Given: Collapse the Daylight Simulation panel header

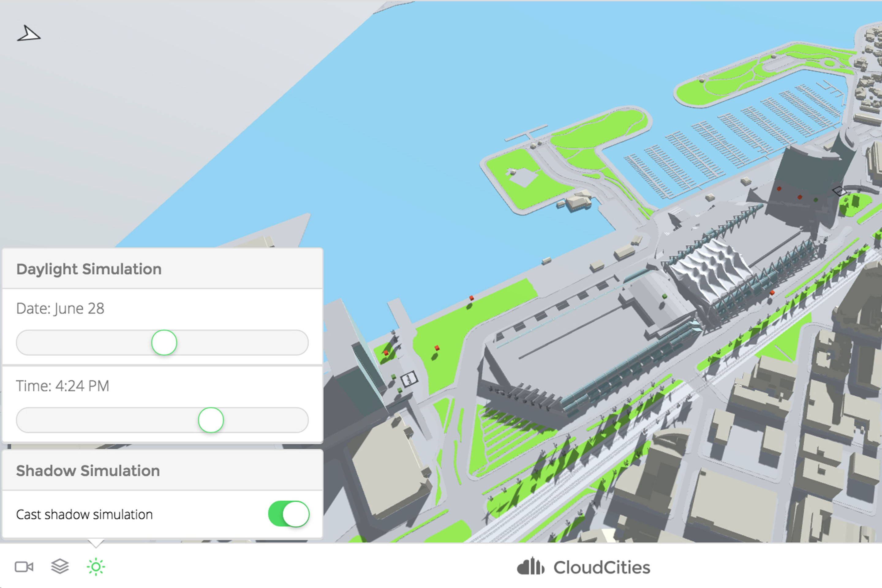Looking at the screenshot, I should (89, 269).
